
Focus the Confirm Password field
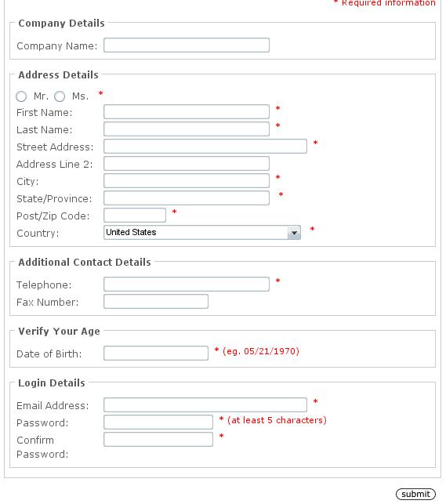(x=158, y=440)
